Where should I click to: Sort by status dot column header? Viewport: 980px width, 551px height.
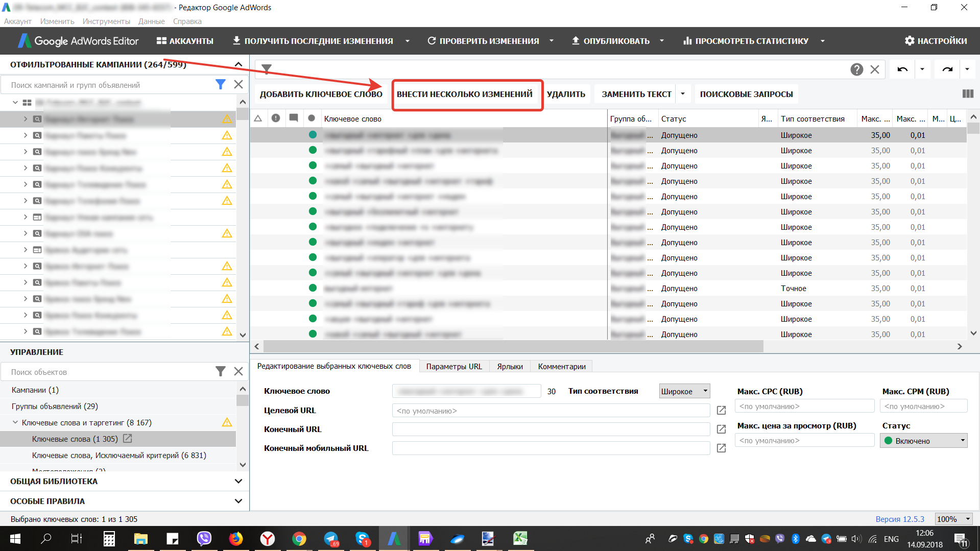[312, 118]
